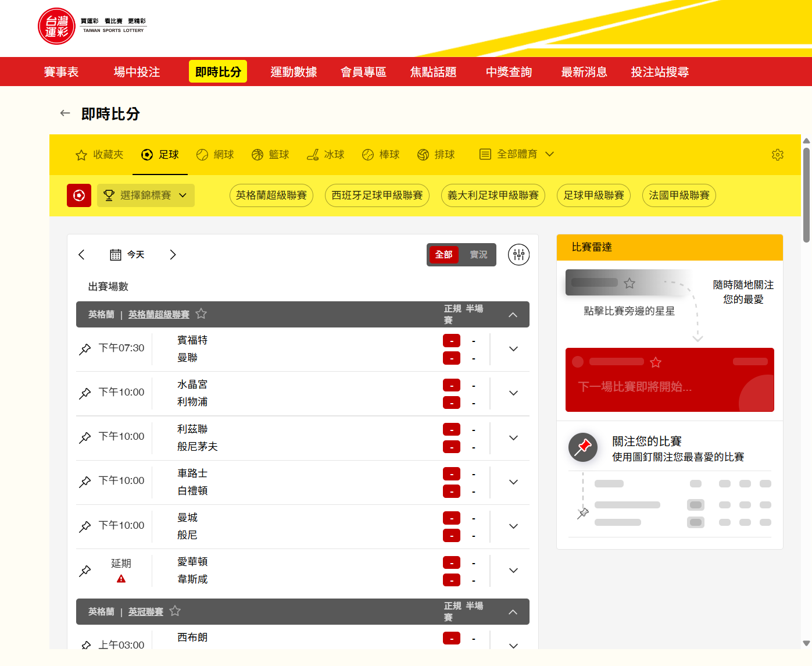Open the live score settings gear
812x666 pixels.
tap(777, 155)
